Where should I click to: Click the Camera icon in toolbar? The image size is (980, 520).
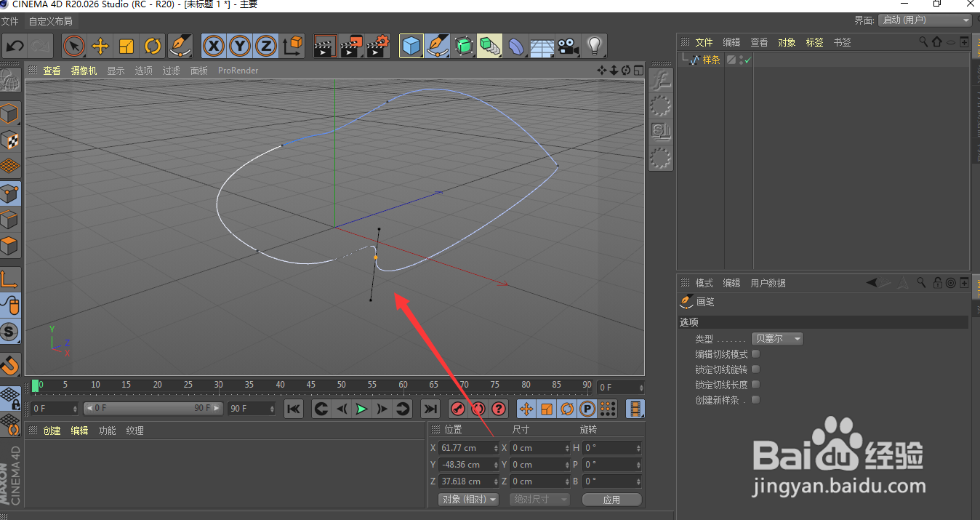pyautogui.click(x=569, y=46)
